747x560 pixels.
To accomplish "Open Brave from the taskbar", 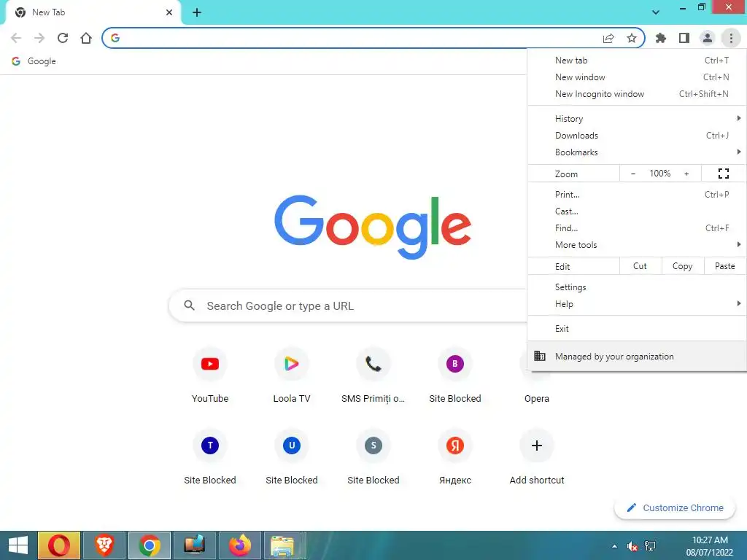I will pos(104,545).
